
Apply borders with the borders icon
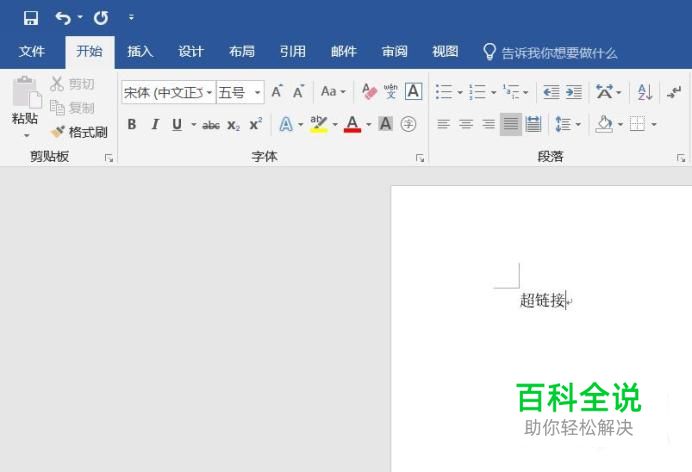point(637,124)
